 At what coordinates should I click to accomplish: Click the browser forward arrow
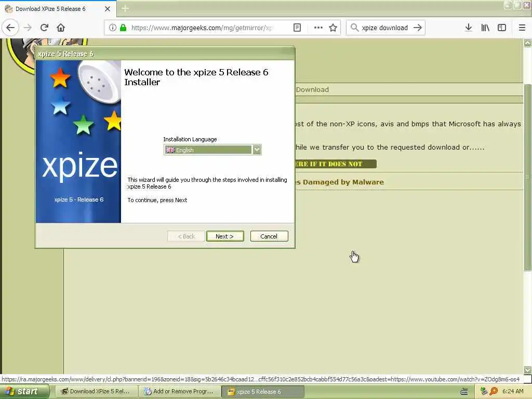click(x=28, y=28)
